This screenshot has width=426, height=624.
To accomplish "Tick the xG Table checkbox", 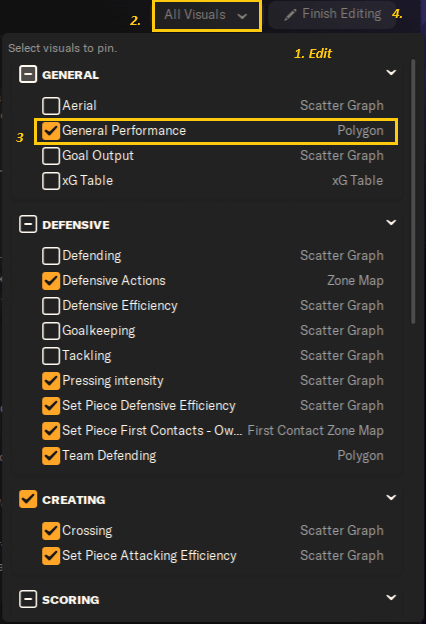I will coord(51,181).
